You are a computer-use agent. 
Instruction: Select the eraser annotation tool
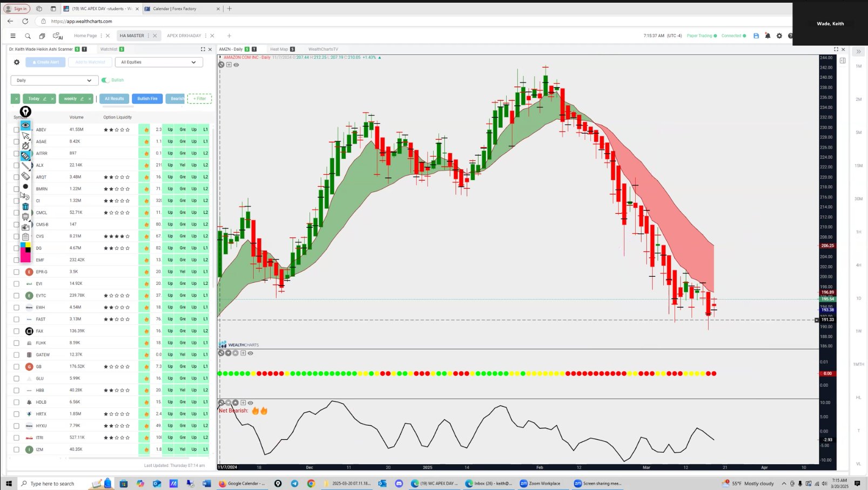coord(25,176)
